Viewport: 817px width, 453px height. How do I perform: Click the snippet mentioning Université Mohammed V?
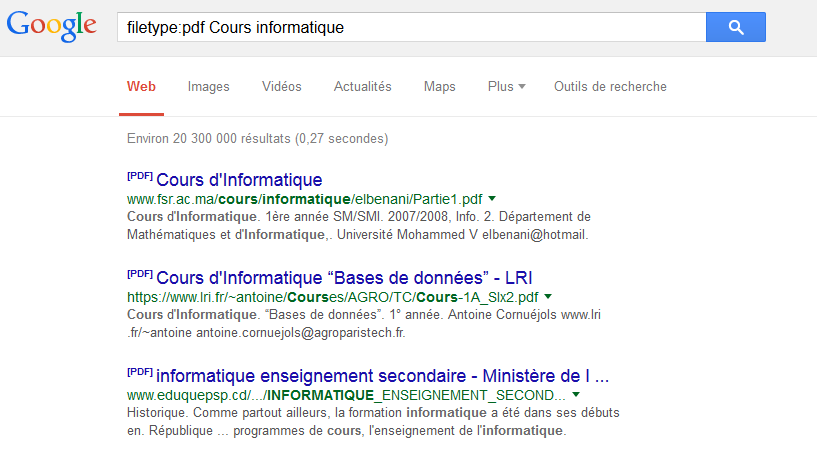tap(359, 226)
